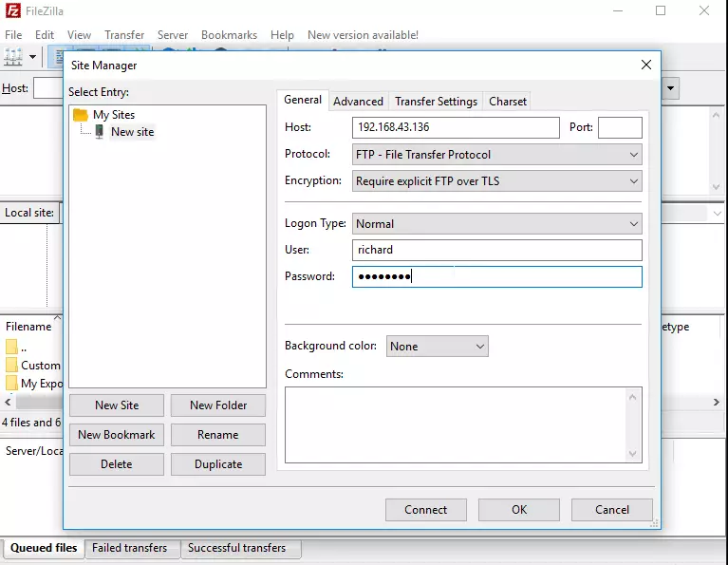
Task: Open the Transfer menu
Action: click(x=124, y=35)
